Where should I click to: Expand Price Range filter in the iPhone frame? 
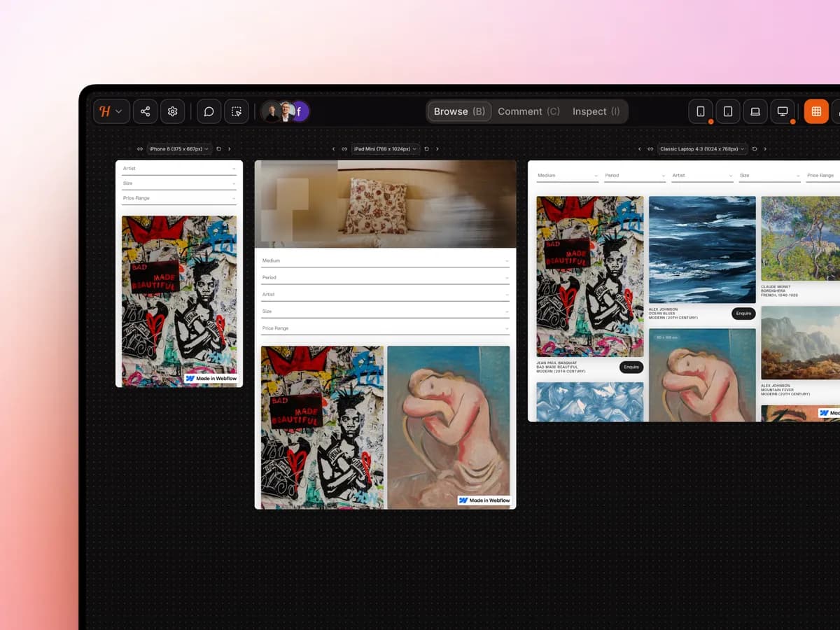(179, 198)
